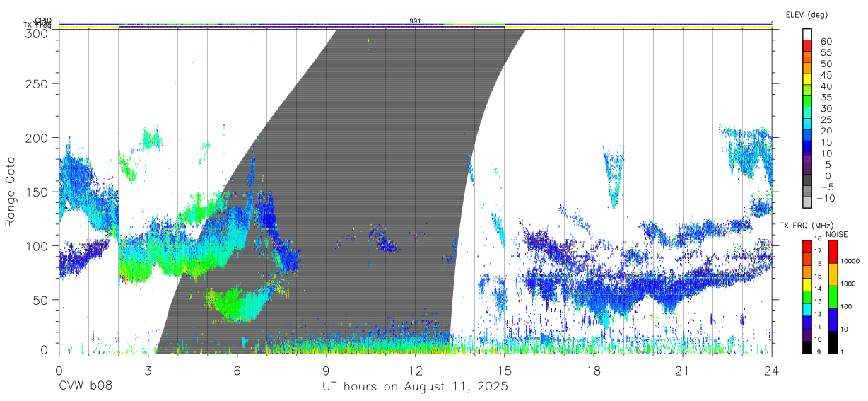Click the '3' hour label on x-axis
868x401 pixels.
coord(148,370)
